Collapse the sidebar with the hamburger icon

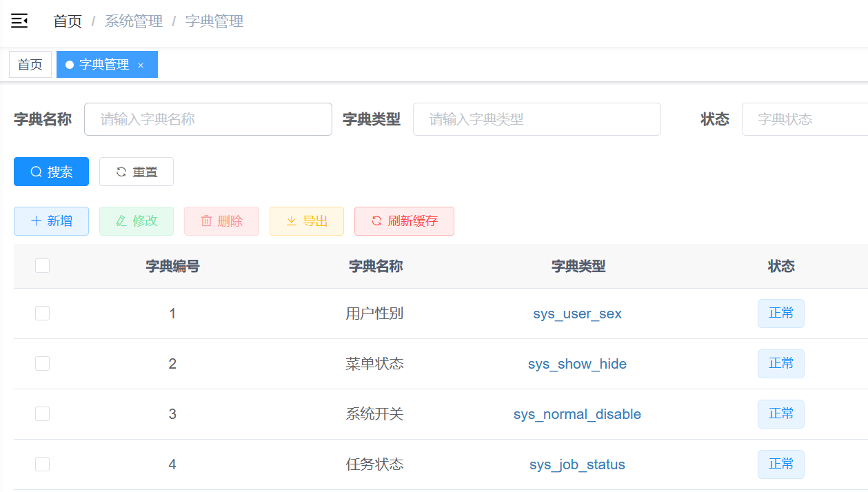(x=19, y=21)
